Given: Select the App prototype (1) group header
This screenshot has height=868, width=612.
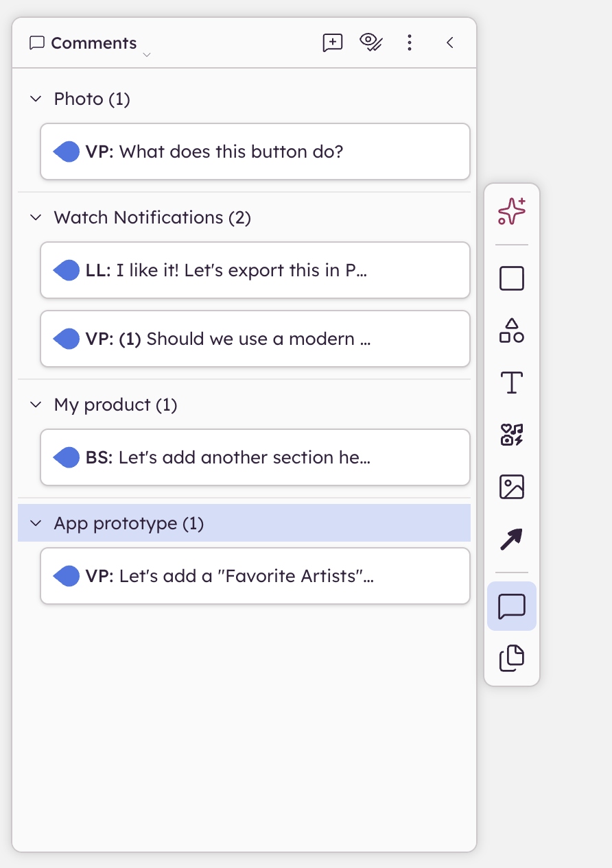Looking at the screenshot, I should (x=129, y=523).
